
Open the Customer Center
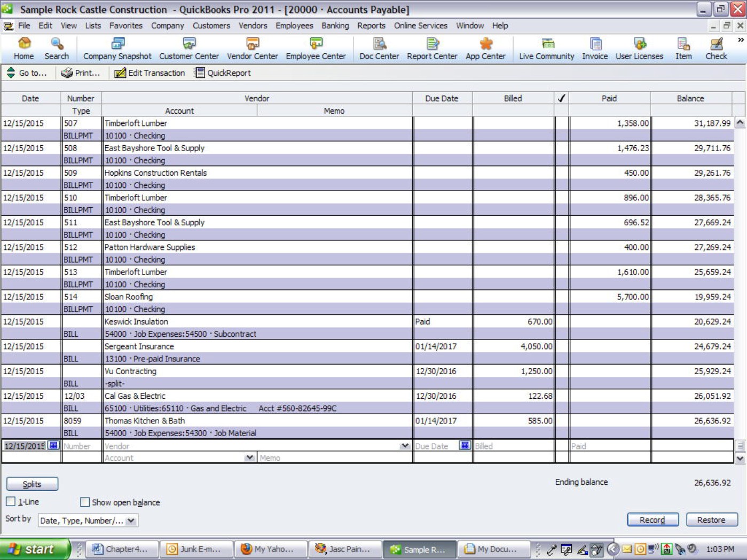pyautogui.click(x=188, y=49)
